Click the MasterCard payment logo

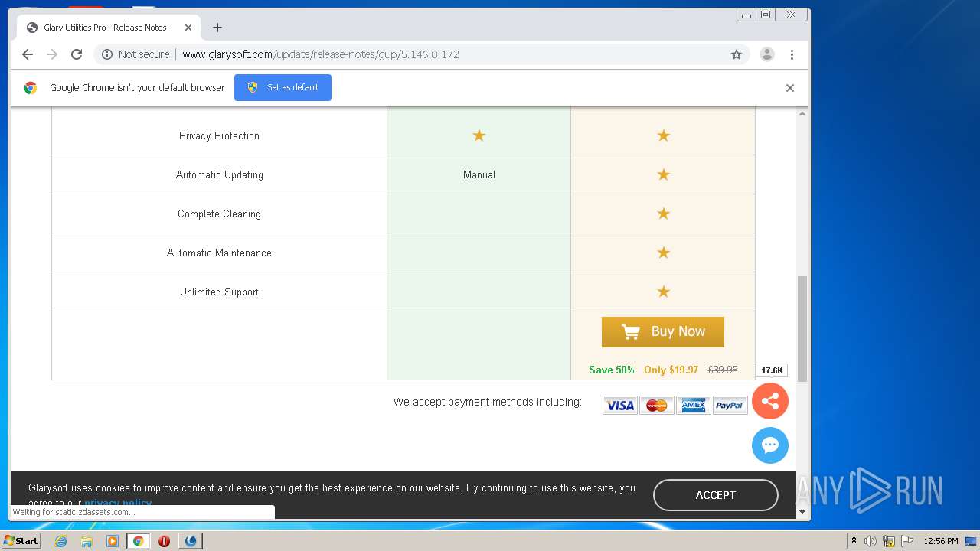click(657, 406)
